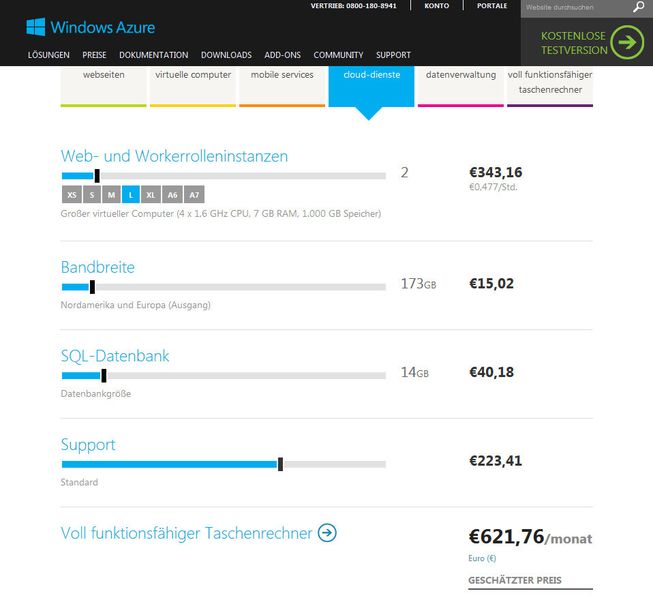Click the arrow icon beside Voll funktionsfähiger Taschenrechner
Screen dimensions: 653x600
click(327, 533)
